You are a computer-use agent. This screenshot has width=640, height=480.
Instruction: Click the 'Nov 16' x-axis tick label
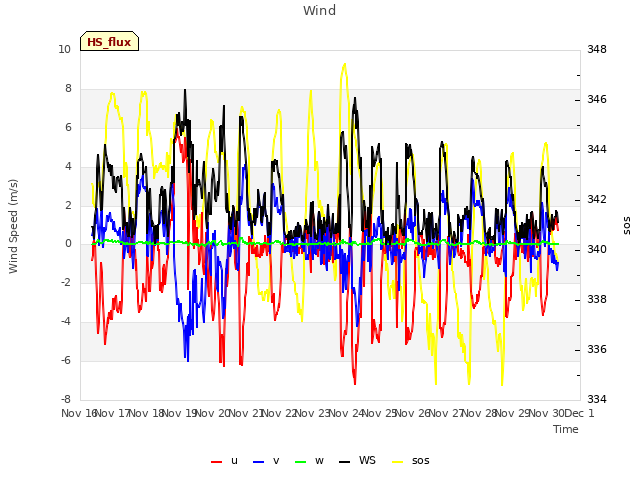79,413
